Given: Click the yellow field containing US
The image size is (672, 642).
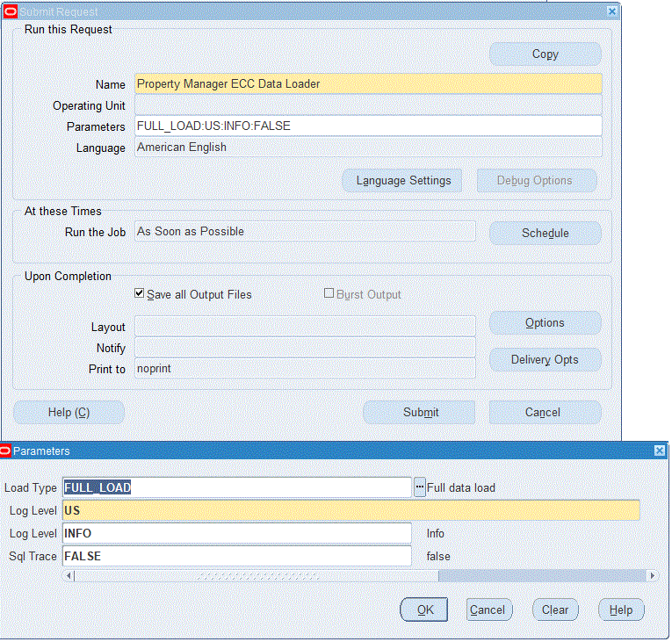Looking at the screenshot, I should (x=351, y=510).
